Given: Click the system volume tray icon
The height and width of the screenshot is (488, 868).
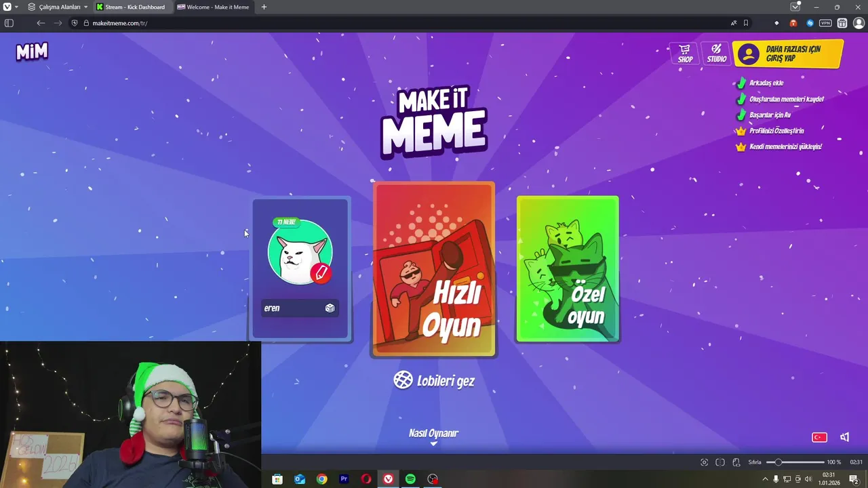Looking at the screenshot, I should tap(808, 479).
